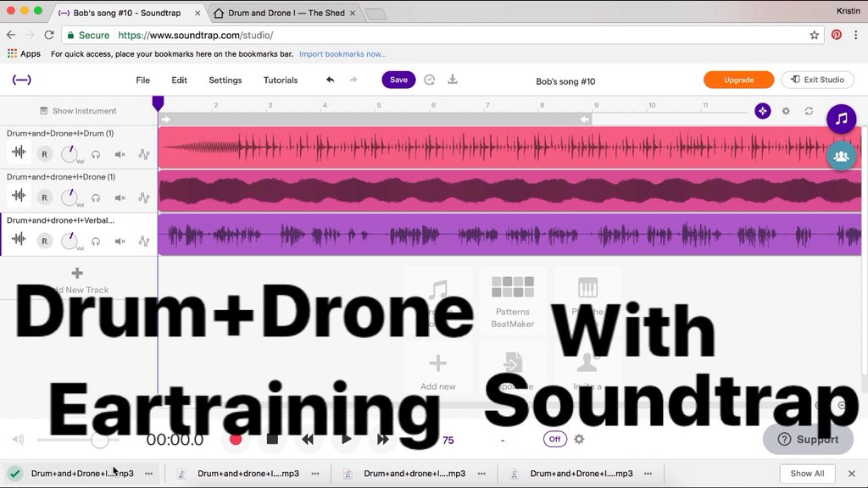Click the 75 tempo value
The image size is (868, 488).
(x=448, y=440)
